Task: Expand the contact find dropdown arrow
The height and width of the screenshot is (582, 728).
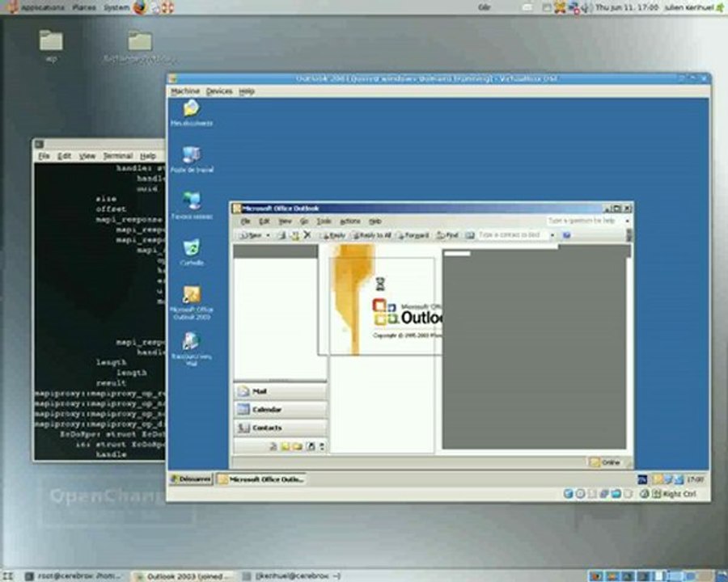Action: (x=552, y=235)
